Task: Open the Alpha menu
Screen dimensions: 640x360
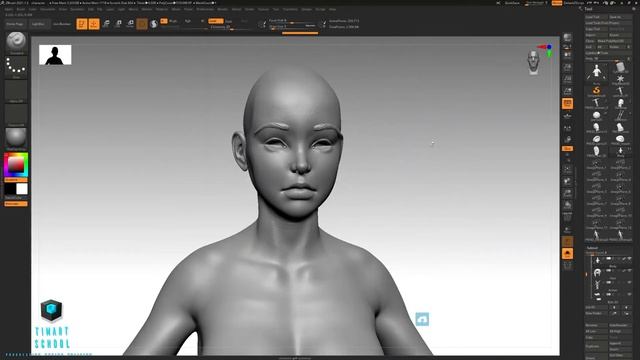Action: click(x=8, y=9)
